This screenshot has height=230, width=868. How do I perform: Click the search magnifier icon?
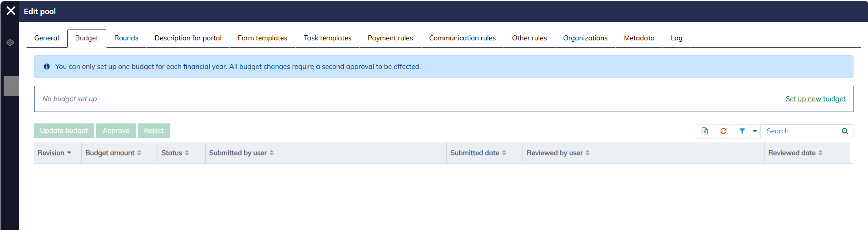click(845, 131)
